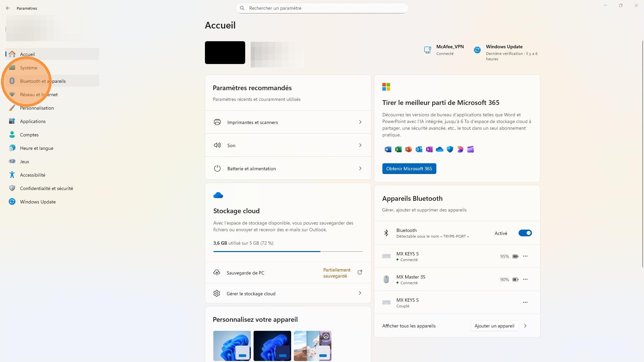
Task: Open the external link icon for Sauvegarde de PC
Action: (x=360, y=272)
